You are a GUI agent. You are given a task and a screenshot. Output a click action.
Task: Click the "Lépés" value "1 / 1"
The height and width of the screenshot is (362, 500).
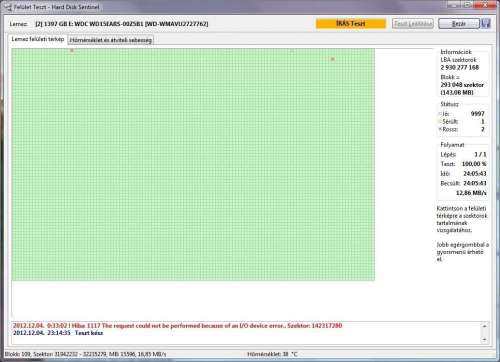pyautogui.click(x=480, y=155)
